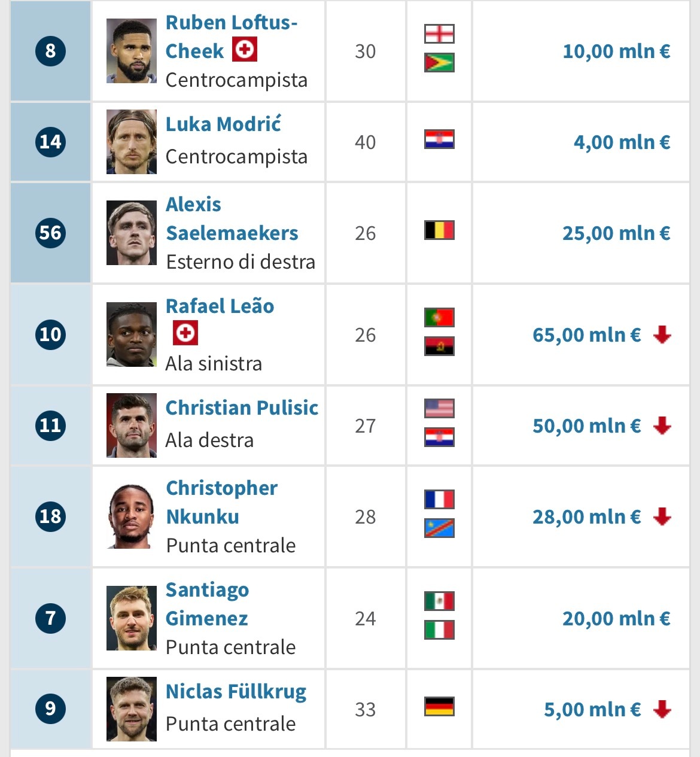Click red down arrow next to 65,00 mln €

click(x=662, y=335)
